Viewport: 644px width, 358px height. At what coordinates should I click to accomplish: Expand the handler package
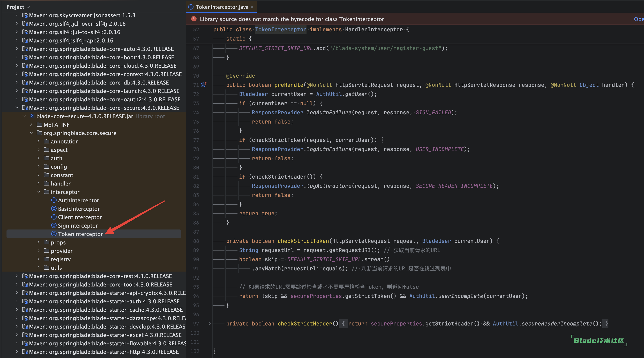tap(38, 184)
